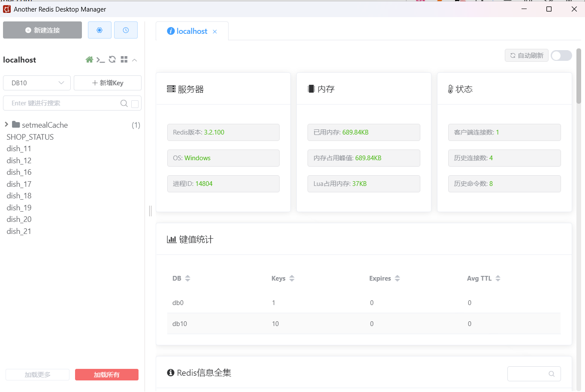Open the SHOP_STATUS key
Image resolution: width=585 pixels, height=392 pixels.
pos(30,137)
